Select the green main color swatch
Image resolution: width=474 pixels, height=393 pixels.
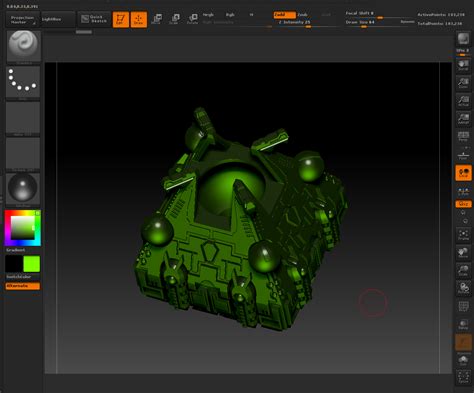(32, 264)
